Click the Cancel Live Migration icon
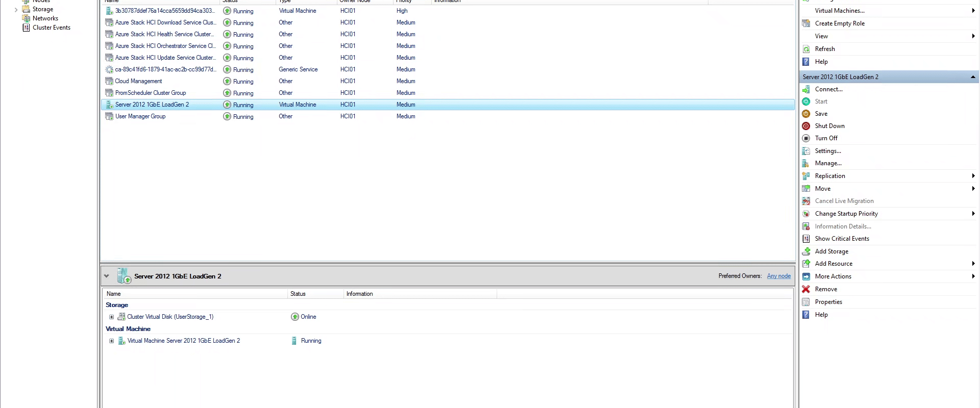The image size is (980, 408). [x=806, y=201]
